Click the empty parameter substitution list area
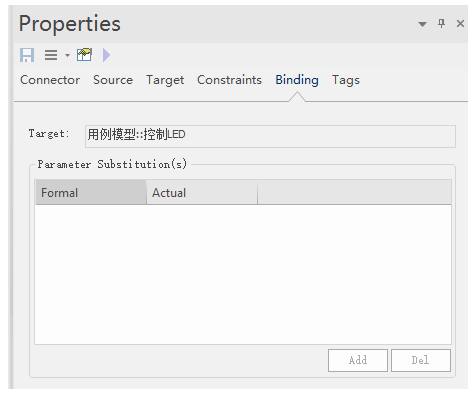This screenshot has height=394, width=475. (x=243, y=274)
